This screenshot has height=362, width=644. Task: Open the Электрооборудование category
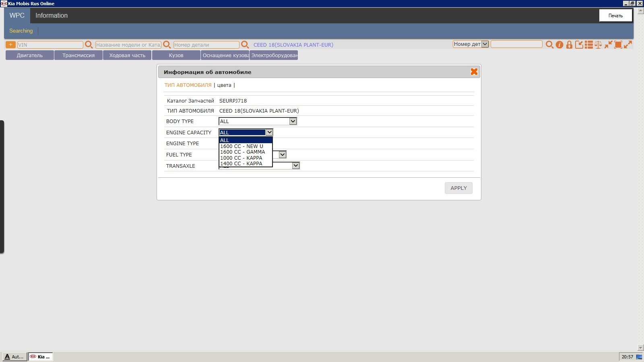274,55
